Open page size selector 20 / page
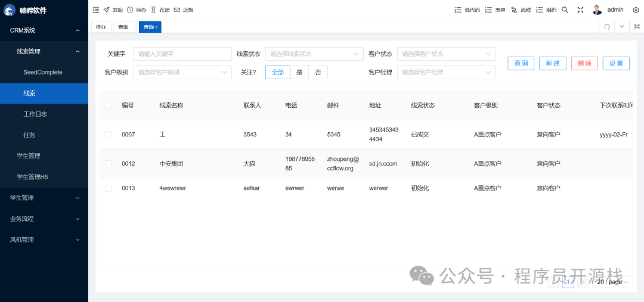This screenshot has width=644, height=302. point(612,282)
